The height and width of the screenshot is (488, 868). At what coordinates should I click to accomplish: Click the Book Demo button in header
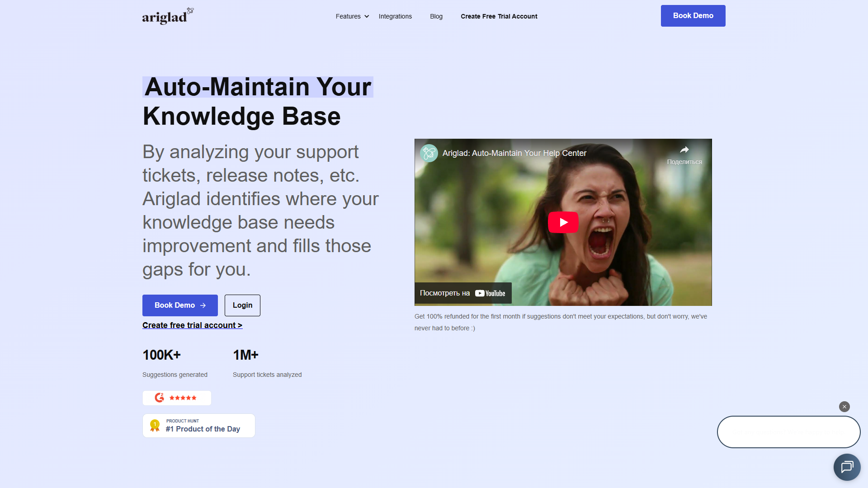(693, 16)
